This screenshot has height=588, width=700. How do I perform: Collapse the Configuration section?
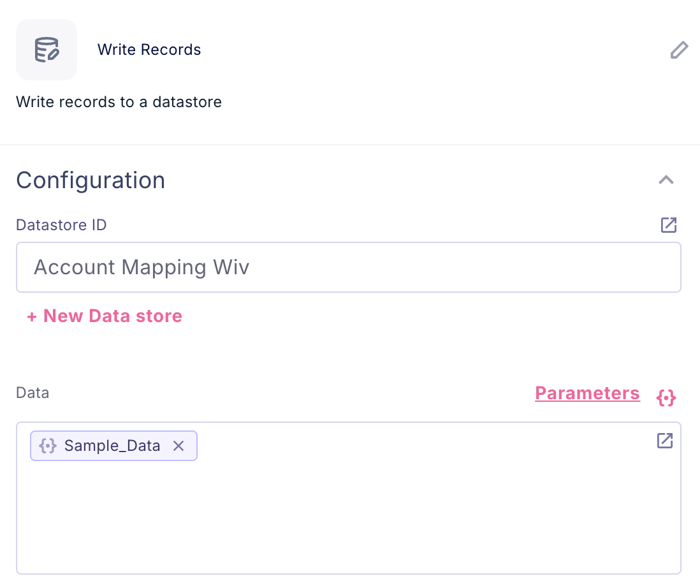pyautogui.click(x=666, y=180)
